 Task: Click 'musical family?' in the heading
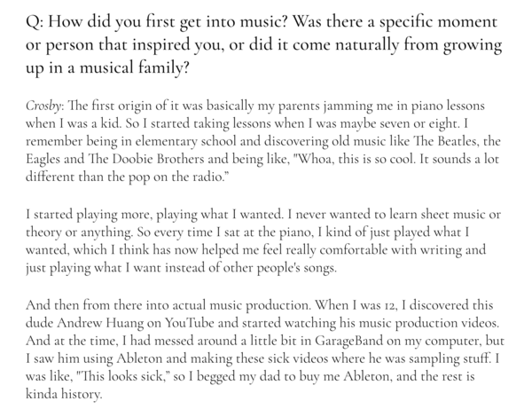(x=134, y=67)
